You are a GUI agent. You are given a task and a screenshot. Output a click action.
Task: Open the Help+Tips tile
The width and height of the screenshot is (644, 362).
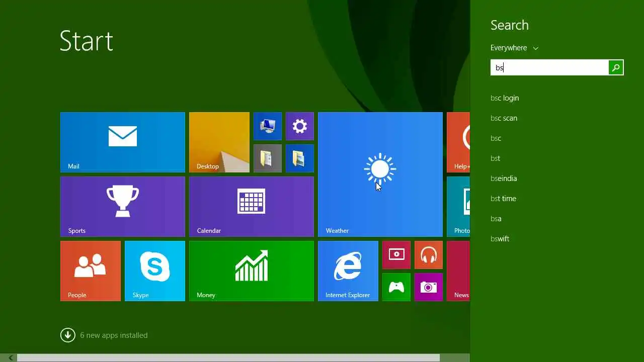click(x=458, y=142)
